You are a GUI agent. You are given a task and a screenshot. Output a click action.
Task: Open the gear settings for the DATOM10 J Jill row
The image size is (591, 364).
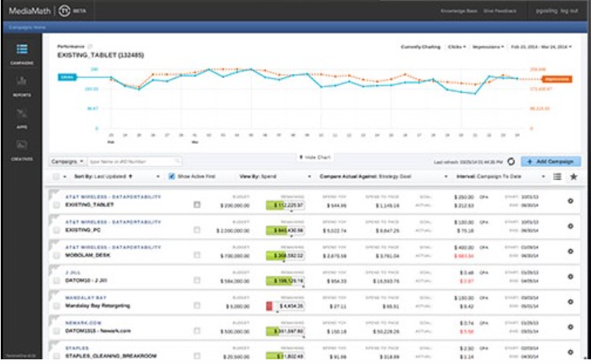pos(571,277)
